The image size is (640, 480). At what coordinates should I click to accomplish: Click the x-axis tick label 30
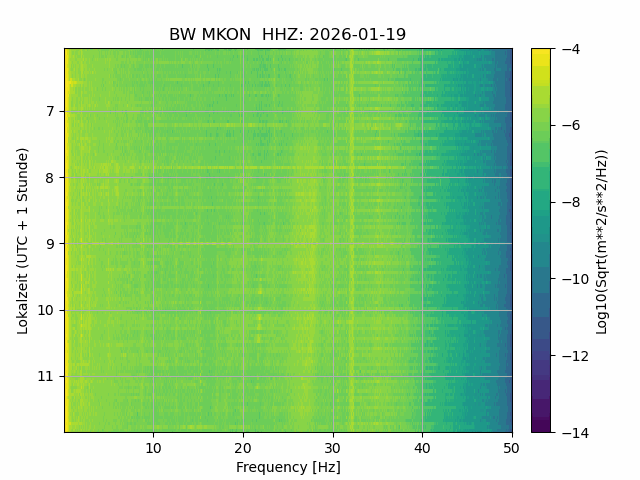click(333, 449)
